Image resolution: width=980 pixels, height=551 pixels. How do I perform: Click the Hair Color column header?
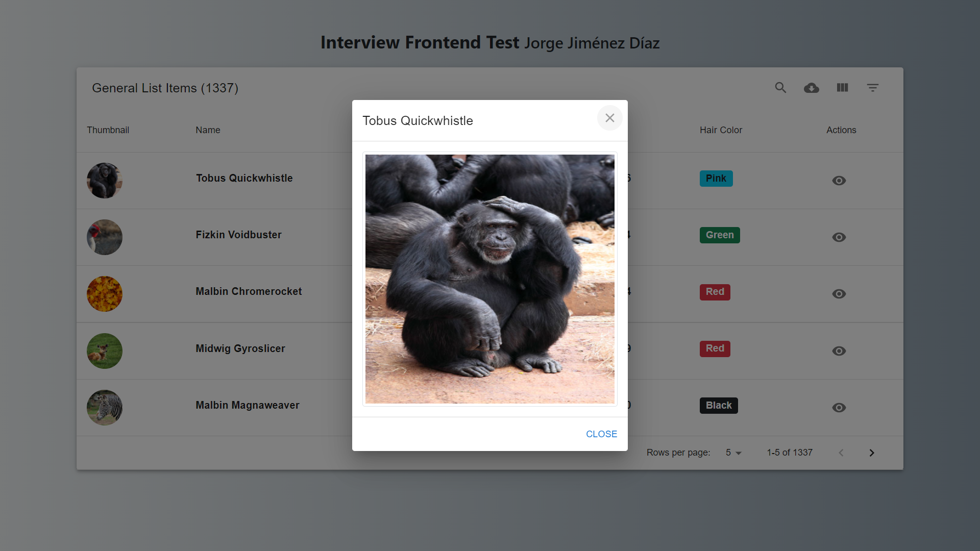721,130
